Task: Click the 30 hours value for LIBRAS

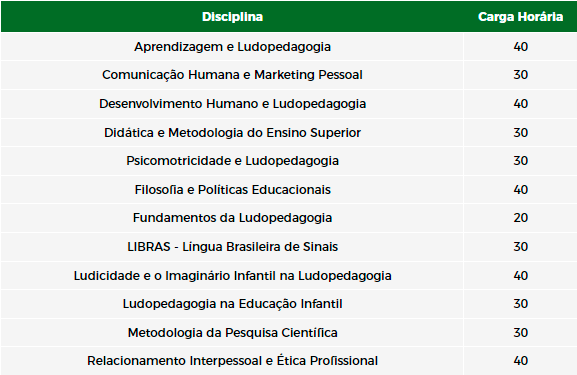Action: (x=520, y=247)
